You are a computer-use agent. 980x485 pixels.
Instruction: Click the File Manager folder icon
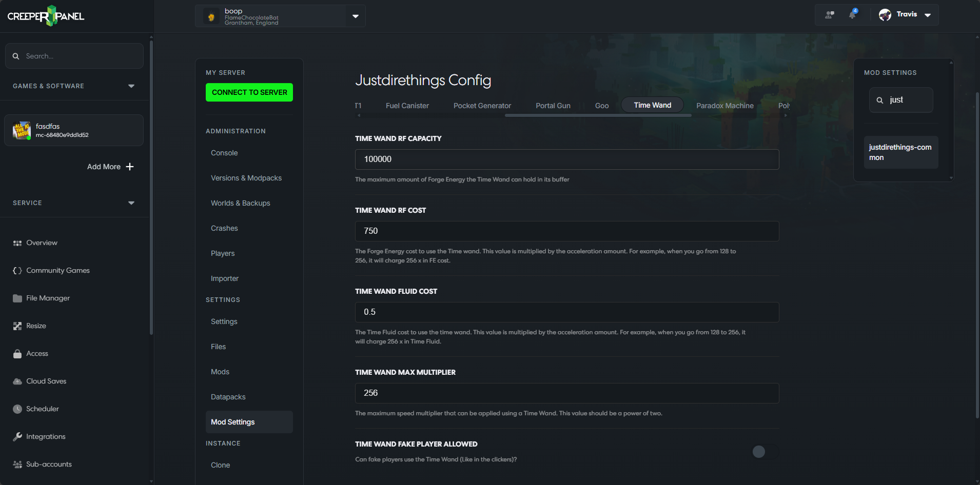17,298
